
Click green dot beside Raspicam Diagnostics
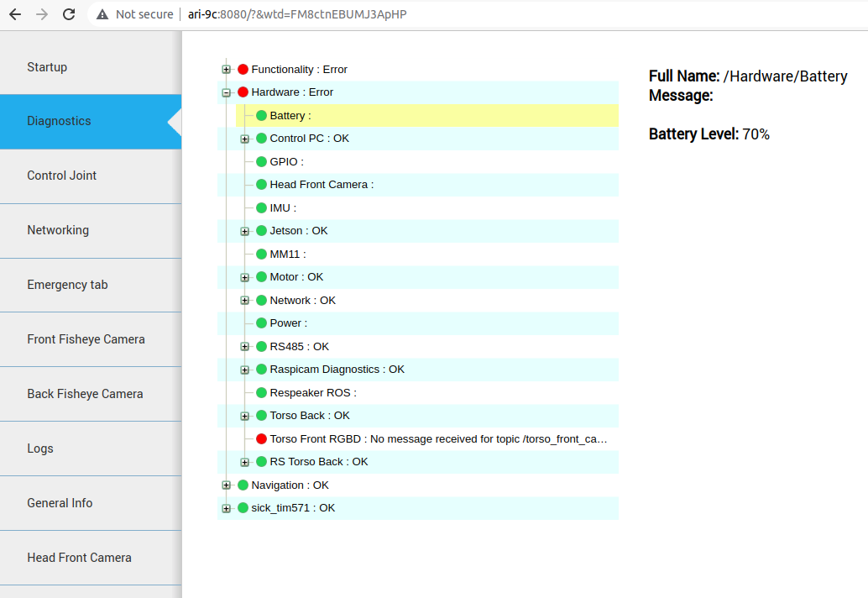262,370
